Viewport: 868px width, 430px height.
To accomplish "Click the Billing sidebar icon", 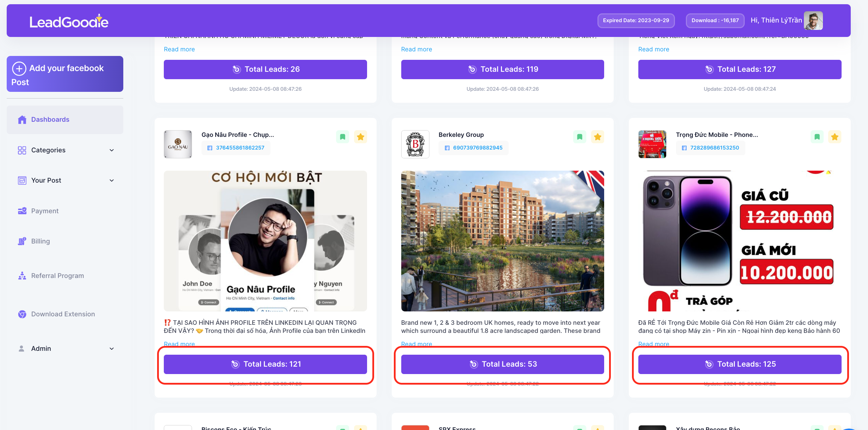I will [22, 241].
